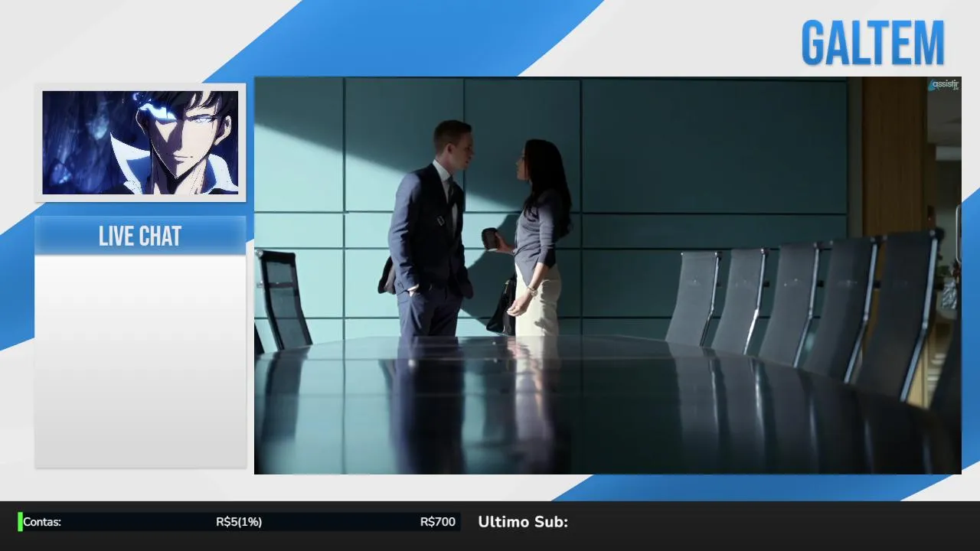This screenshot has height=551, width=980.
Task: Click the R$700 goal amount
Action: tap(438, 522)
